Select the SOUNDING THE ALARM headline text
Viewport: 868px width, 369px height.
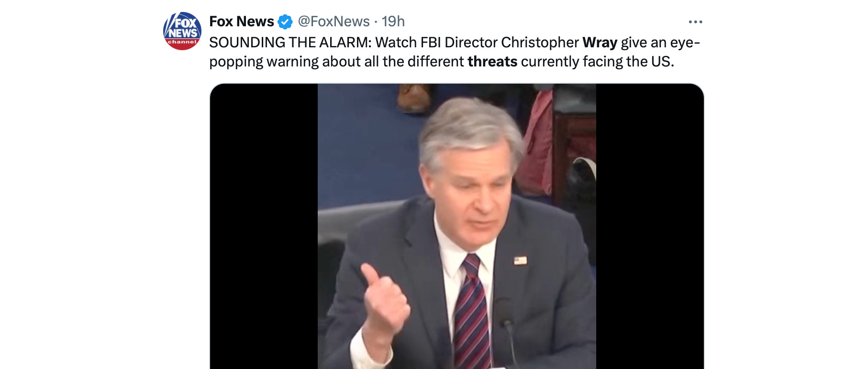[x=290, y=43]
